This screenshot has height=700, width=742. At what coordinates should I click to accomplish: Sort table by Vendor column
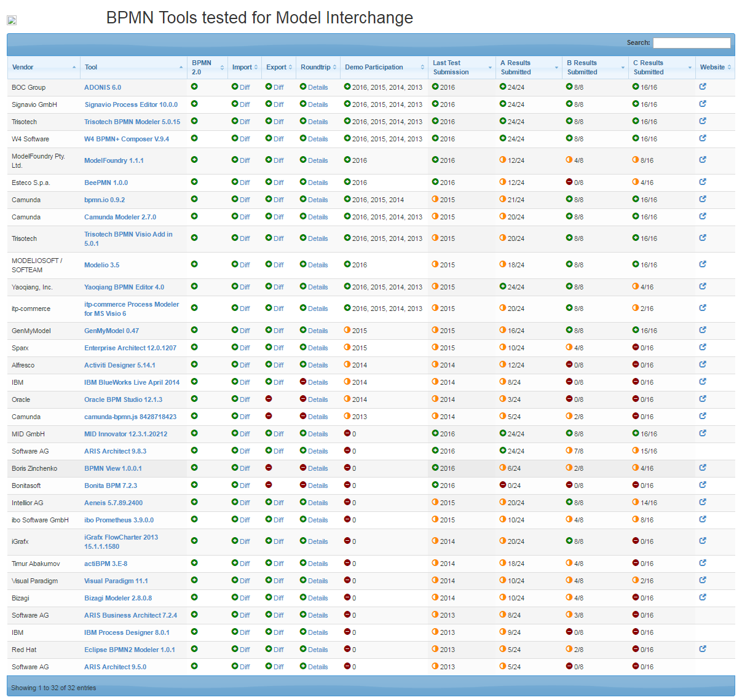(x=44, y=68)
